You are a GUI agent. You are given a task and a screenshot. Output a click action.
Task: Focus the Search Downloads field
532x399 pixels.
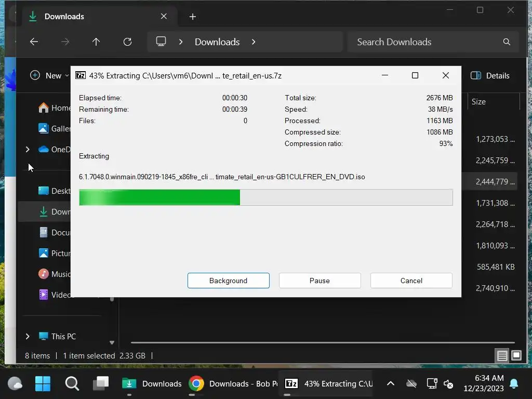[433, 42]
